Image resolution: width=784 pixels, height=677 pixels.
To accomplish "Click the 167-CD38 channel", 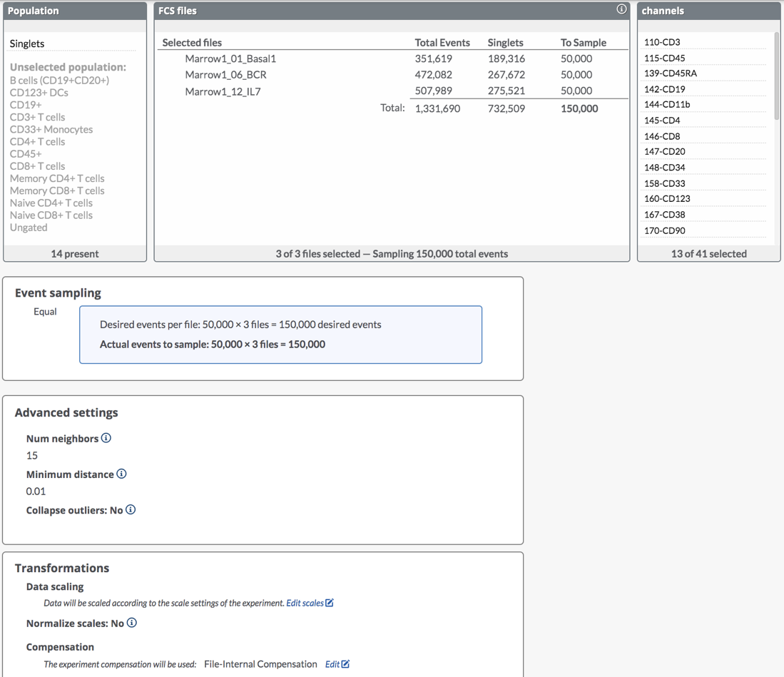I will point(664,214).
